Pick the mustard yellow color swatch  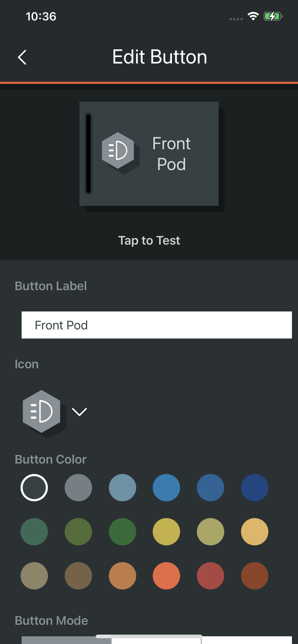[166, 532]
